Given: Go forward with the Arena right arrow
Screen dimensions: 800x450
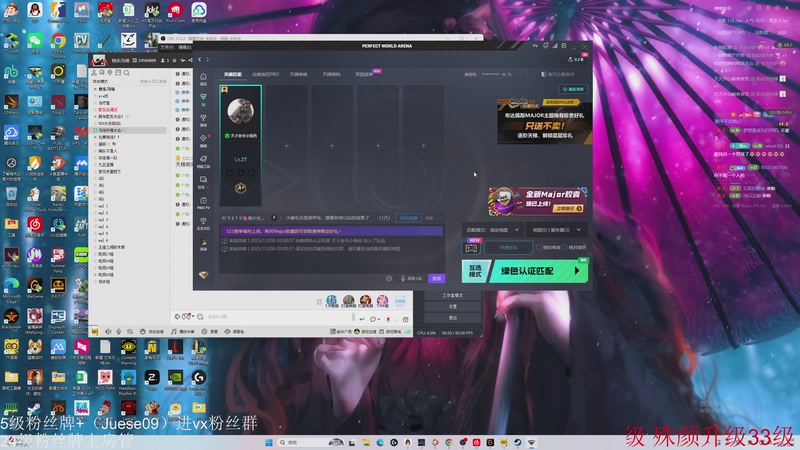Looking at the screenshot, I should coord(207,59).
